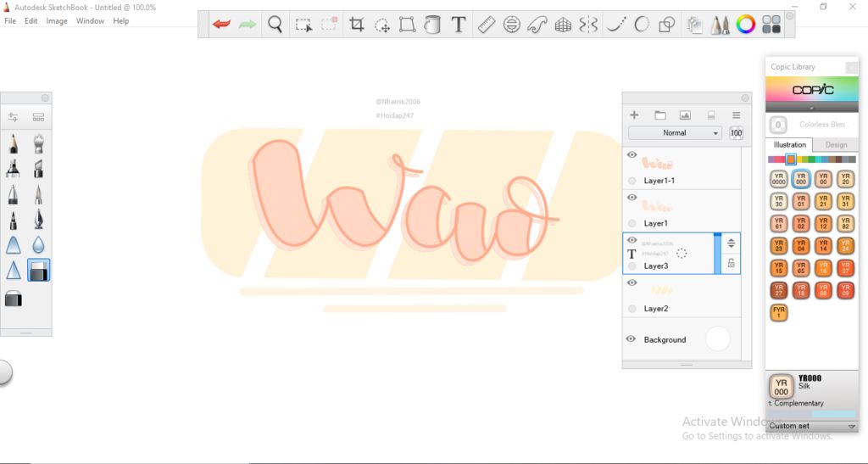Collapse the Copic color wheel expander

811,108
